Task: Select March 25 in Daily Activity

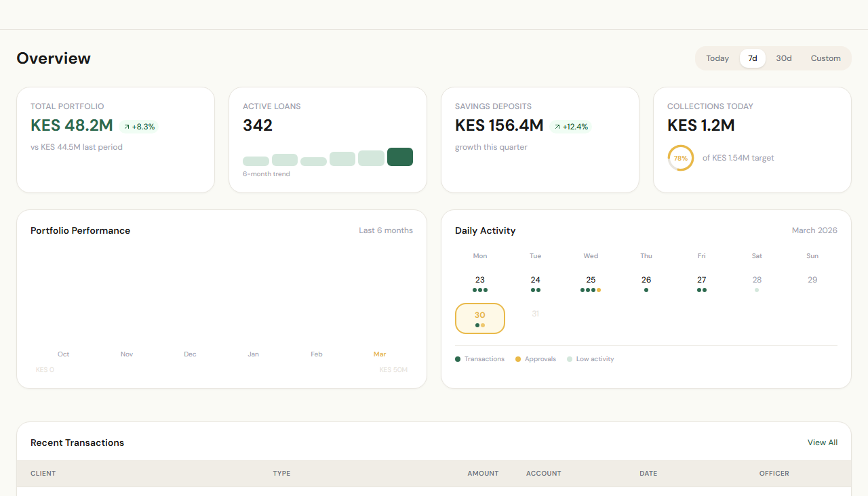Action: [x=591, y=283]
